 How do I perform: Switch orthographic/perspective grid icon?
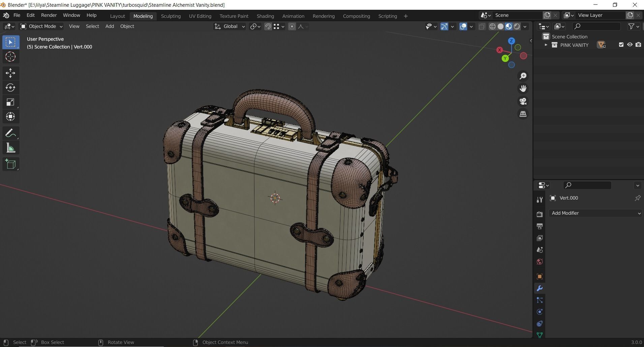(523, 114)
